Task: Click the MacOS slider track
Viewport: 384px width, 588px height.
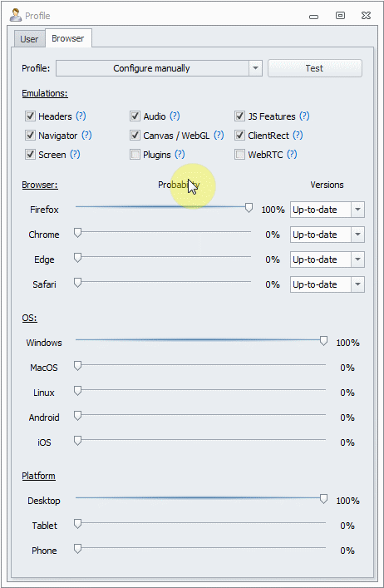Action: [x=200, y=365]
